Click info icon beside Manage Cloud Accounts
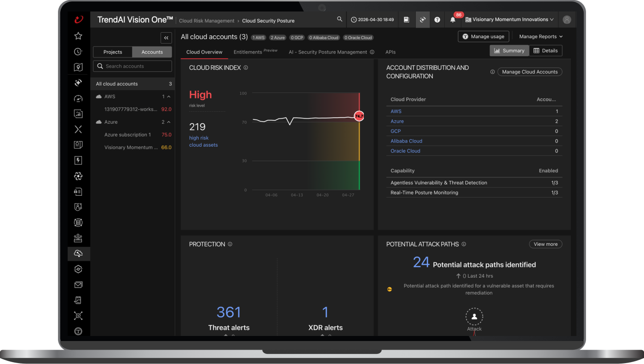 [x=493, y=72]
